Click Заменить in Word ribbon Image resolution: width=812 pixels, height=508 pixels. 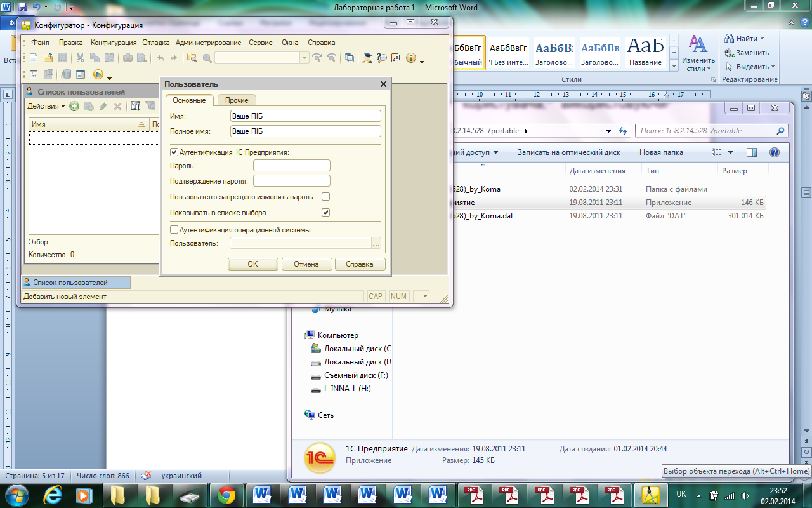pos(747,53)
